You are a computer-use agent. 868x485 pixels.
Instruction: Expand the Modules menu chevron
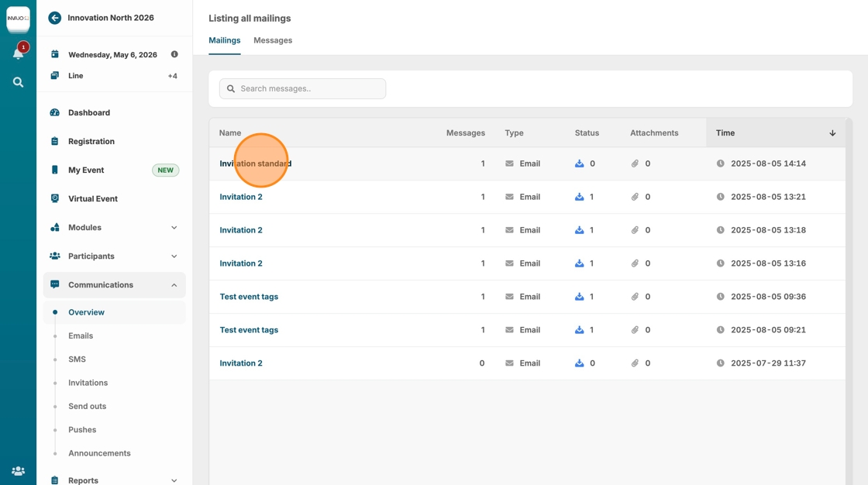coord(174,228)
